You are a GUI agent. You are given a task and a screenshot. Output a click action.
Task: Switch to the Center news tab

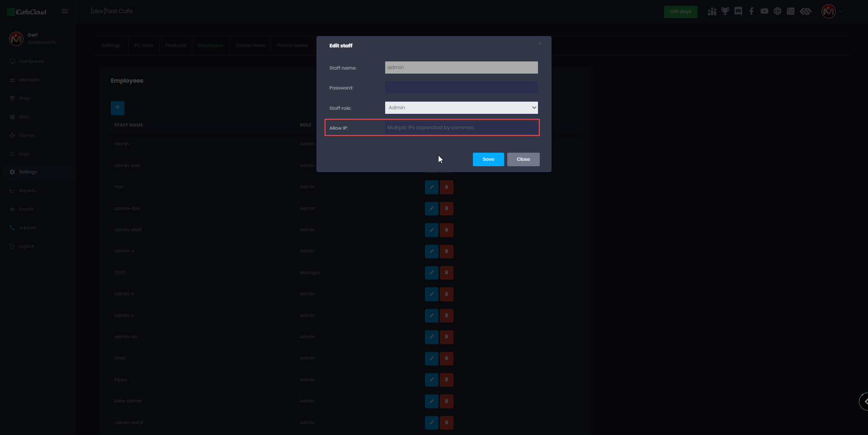[x=250, y=46]
